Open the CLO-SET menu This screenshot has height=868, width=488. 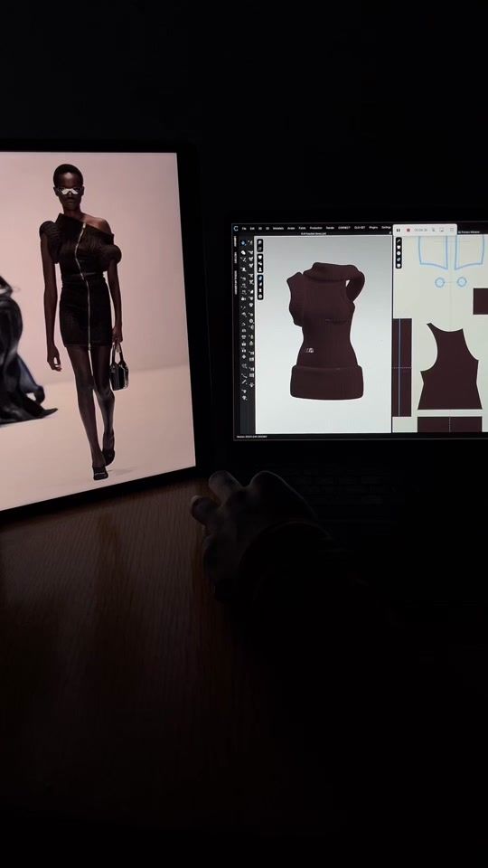pyautogui.click(x=359, y=228)
